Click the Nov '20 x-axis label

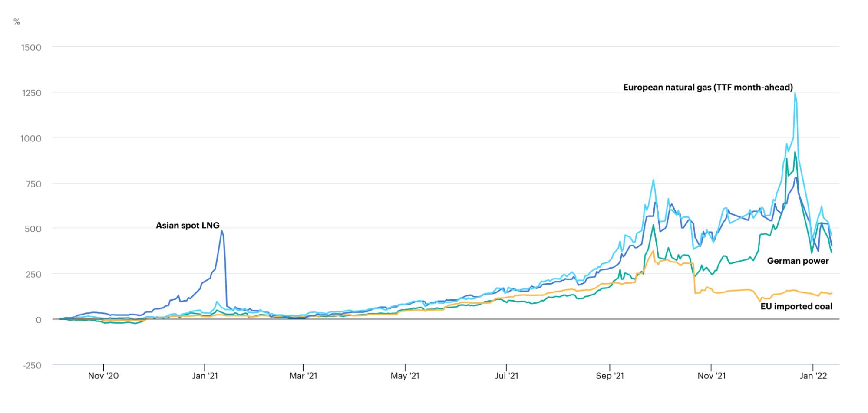click(x=103, y=376)
